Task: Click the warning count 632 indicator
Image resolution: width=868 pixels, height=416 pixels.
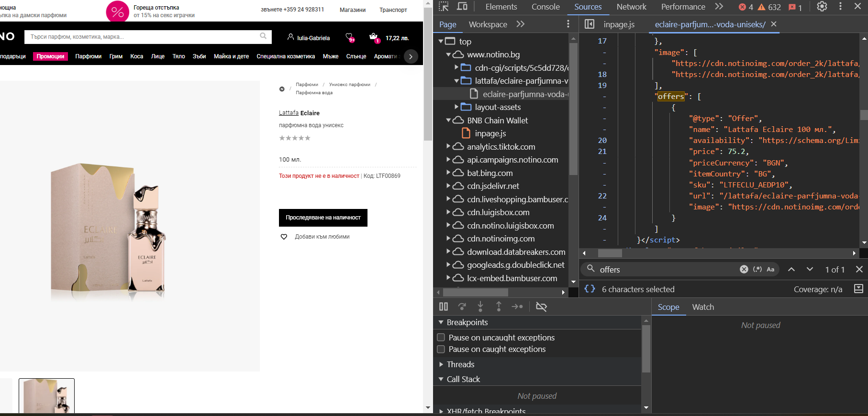Action: (x=769, y=7)
